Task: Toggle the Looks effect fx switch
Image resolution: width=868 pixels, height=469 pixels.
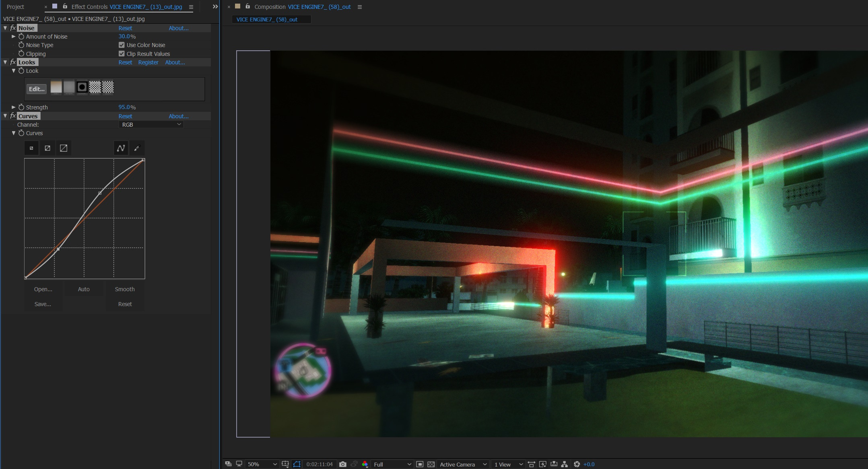Action: pyautogui.click(x=13, y=62)
